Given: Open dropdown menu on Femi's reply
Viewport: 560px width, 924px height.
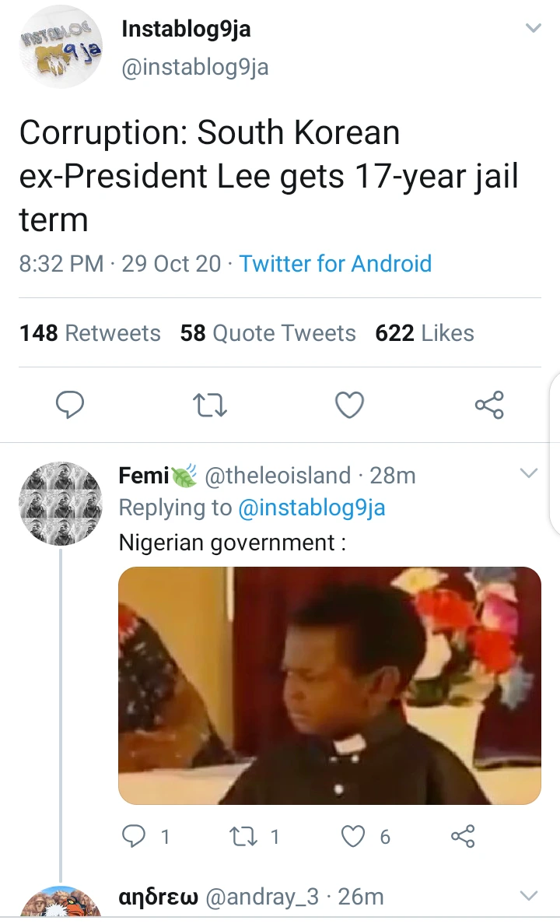Looking at the screenshot, I should 529,473.
